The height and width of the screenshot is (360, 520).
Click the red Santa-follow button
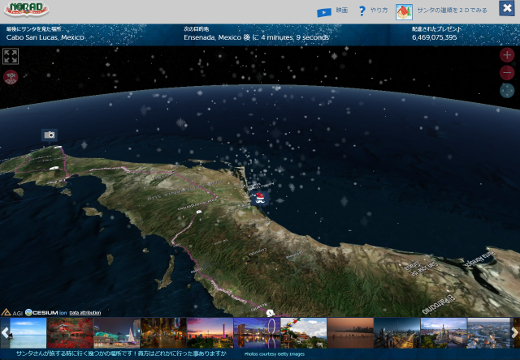click(11, 77)
